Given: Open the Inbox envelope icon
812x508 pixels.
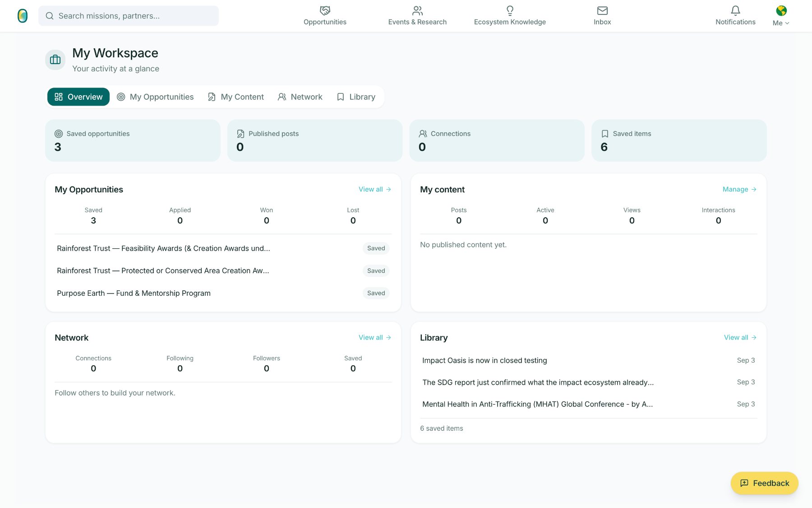Looking at the screenshot, I should pyautogui.click(x=602, y=10).
